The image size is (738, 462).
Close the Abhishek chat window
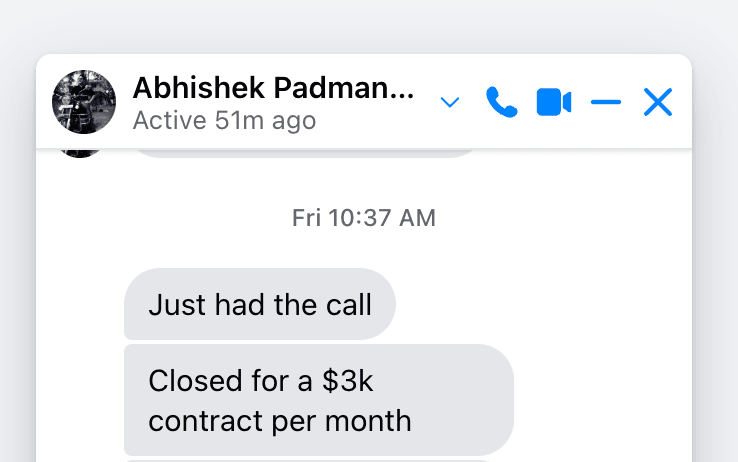coord(658,102)
